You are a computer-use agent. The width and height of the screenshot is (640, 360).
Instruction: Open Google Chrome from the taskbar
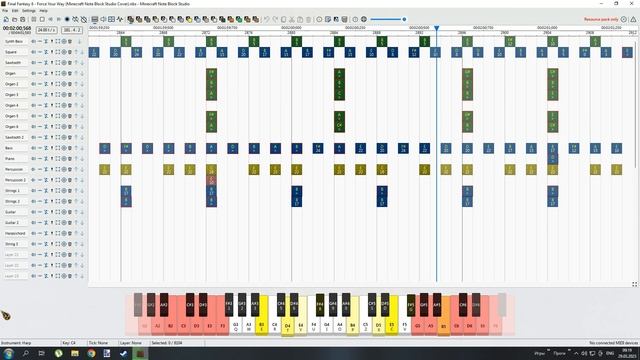coord(91,353)
